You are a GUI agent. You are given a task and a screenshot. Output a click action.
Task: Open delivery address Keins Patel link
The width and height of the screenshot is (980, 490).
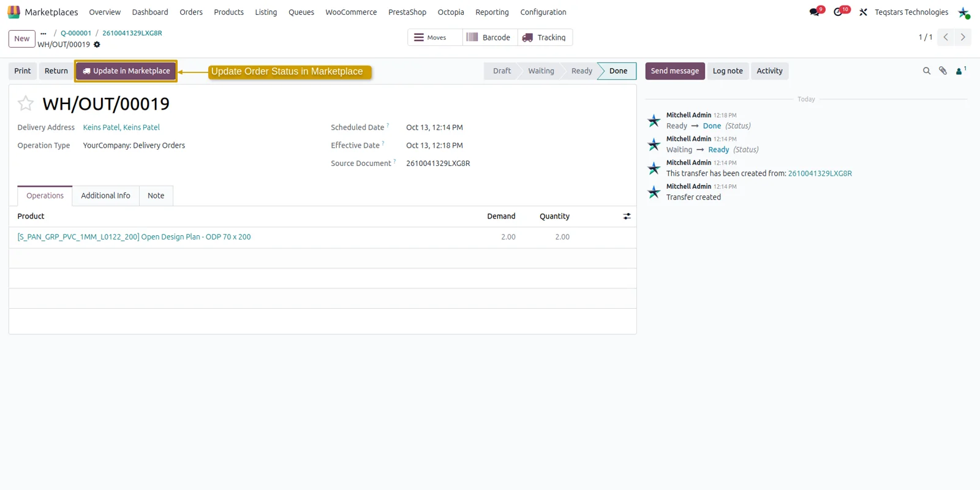pos(121,127)
